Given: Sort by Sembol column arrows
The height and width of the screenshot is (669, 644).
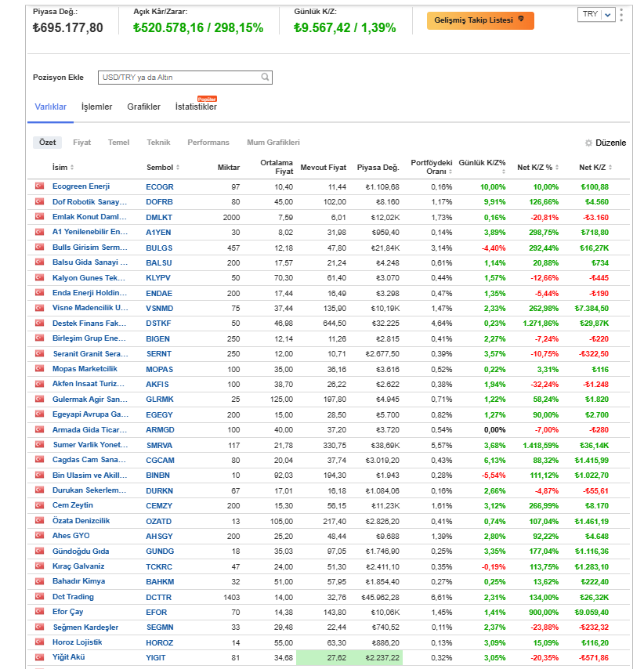Looking at the screenshot, I should click(178, 168).
